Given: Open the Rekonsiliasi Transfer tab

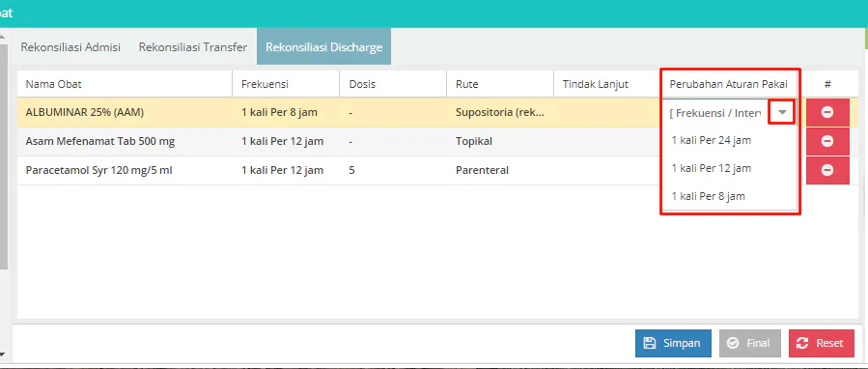Looking at the screenshot, I should pyautogui.click(x=193, y=47).
